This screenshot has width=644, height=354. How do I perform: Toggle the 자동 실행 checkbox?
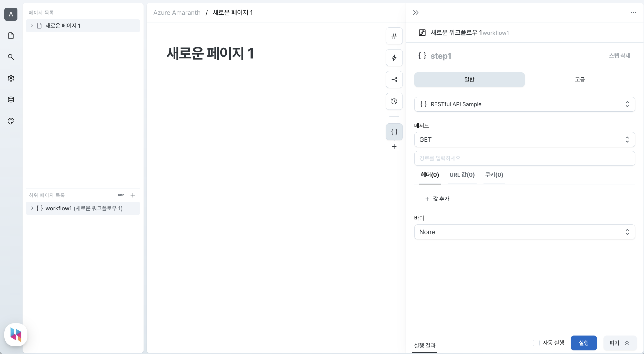[536, 343]
